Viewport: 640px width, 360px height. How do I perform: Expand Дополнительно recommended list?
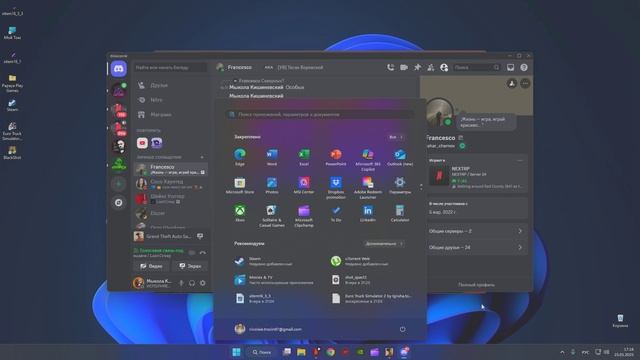point(384,244)
